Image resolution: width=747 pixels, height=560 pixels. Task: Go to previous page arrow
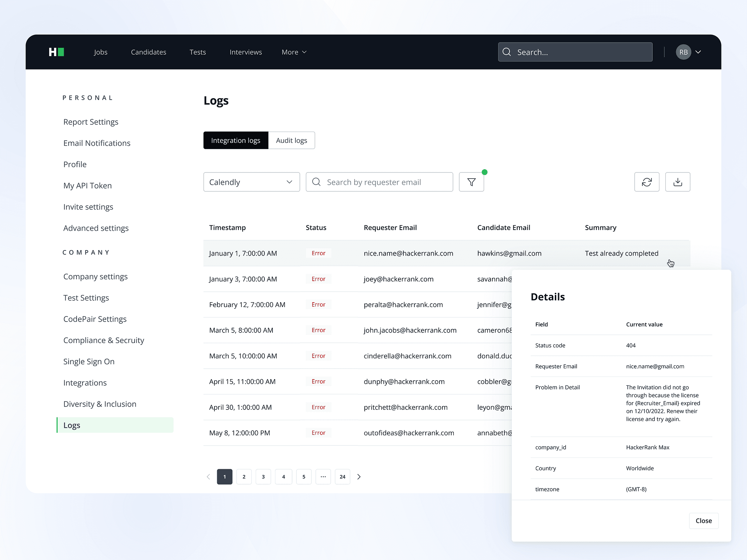pyautogui.click(x=208, y=477)
